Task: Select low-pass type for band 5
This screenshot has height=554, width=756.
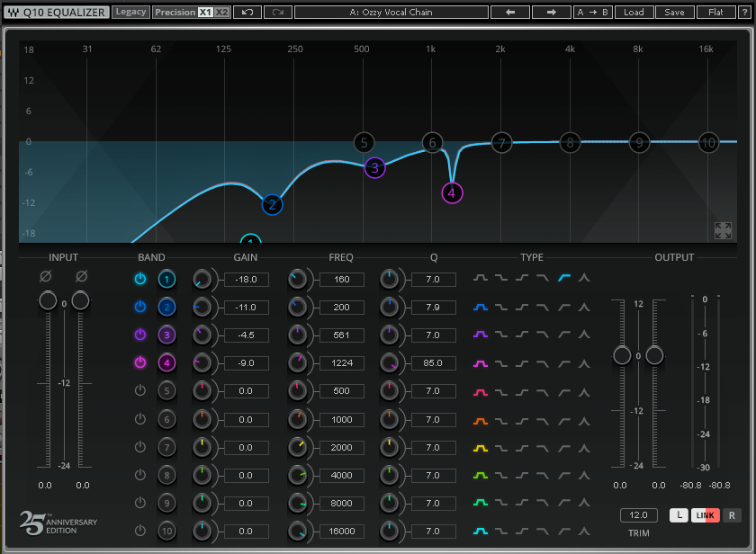Action: coord(543,393)
